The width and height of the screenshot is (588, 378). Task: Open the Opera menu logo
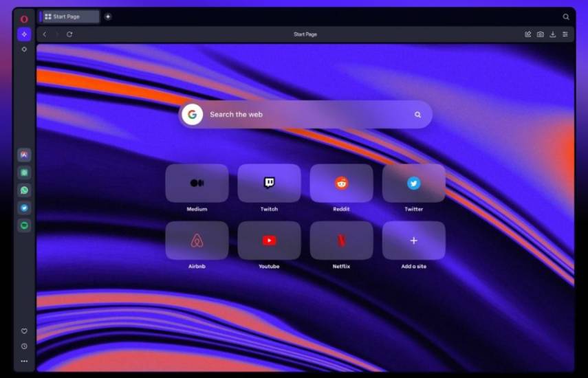[24, 19]
